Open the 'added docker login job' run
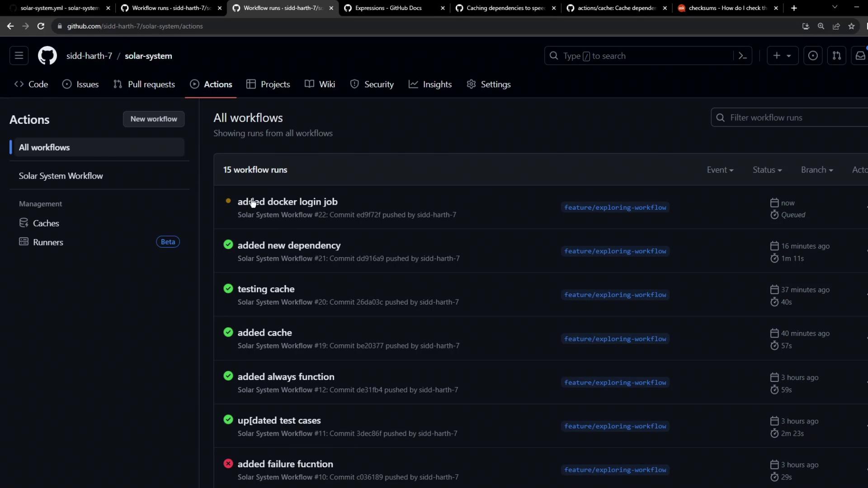 click(x=288, y=202)
